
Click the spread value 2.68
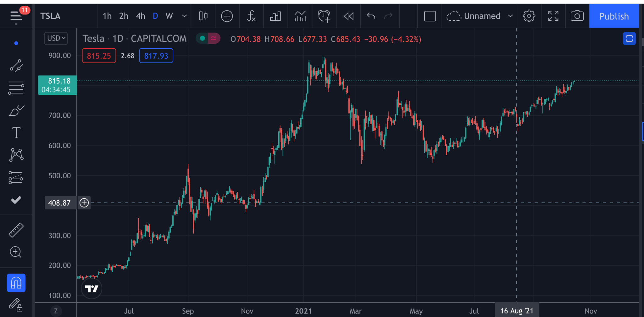[128, 56]
